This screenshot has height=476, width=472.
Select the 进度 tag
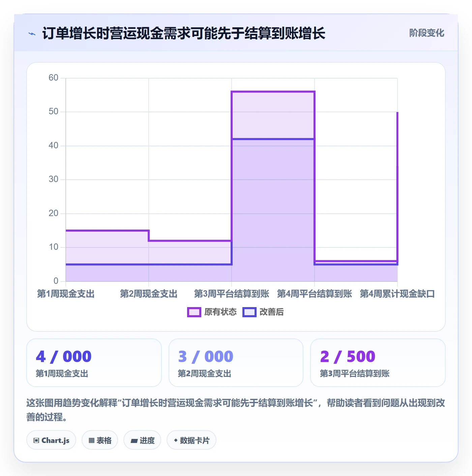click(142, 440)
